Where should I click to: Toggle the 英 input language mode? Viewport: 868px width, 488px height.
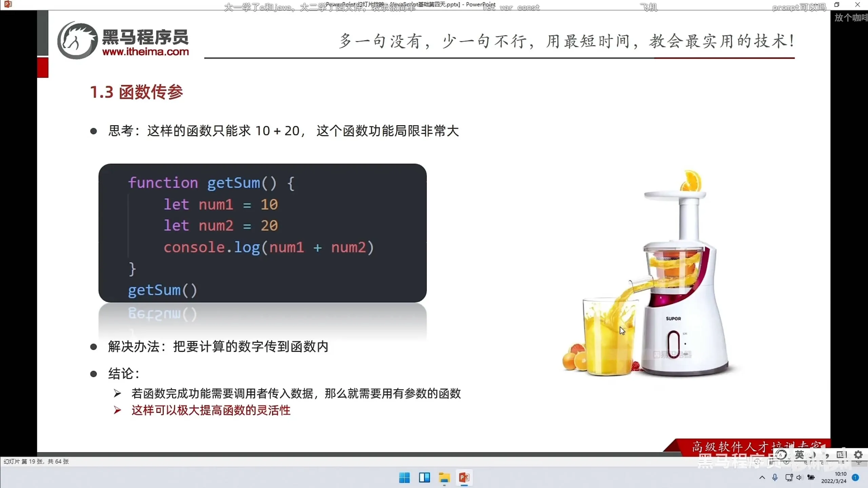click(x=800, y=455)
